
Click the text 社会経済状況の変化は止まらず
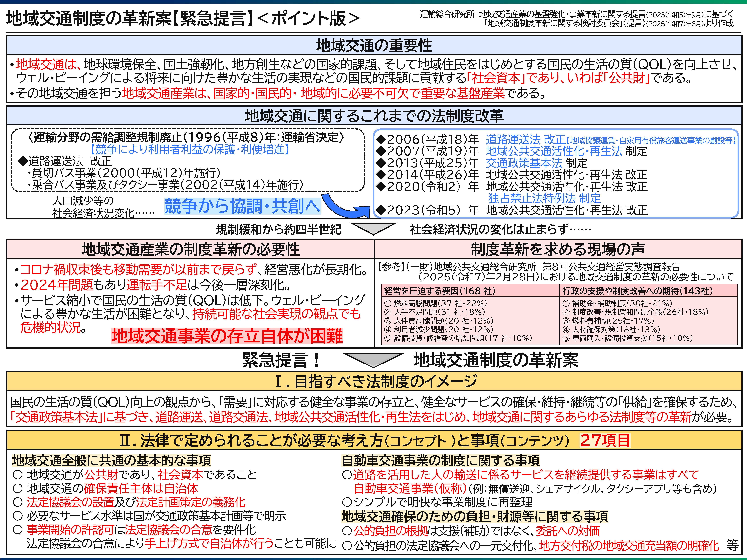pos(500,229)
